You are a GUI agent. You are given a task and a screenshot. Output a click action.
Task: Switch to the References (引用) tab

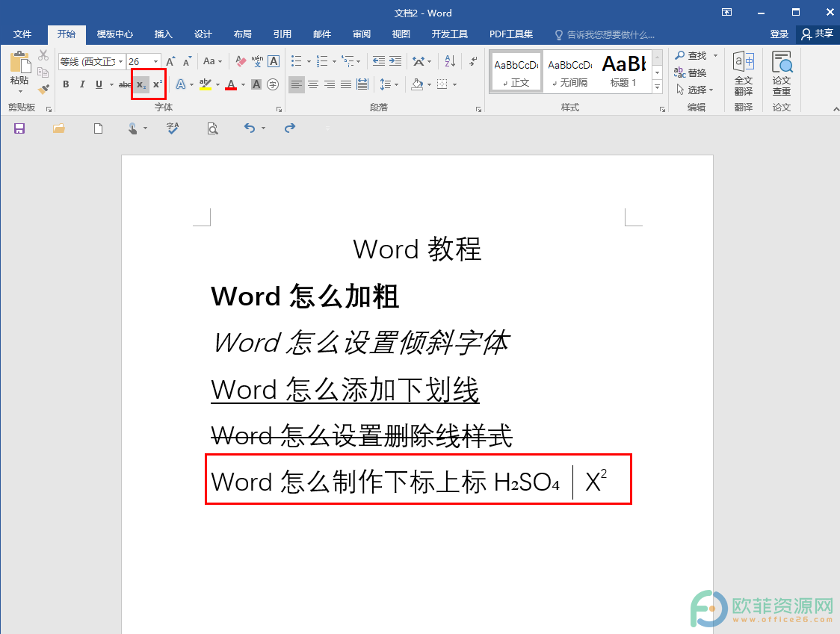[282, 34]
